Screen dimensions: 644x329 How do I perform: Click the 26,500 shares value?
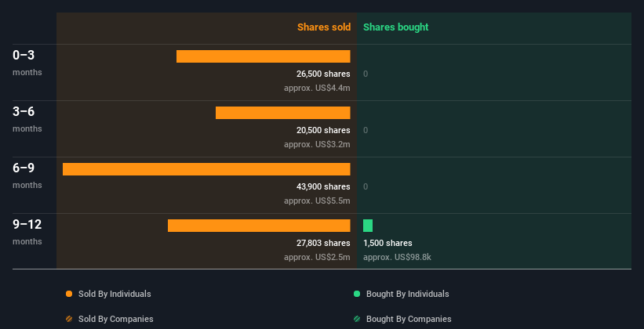[x=323, y=74]
